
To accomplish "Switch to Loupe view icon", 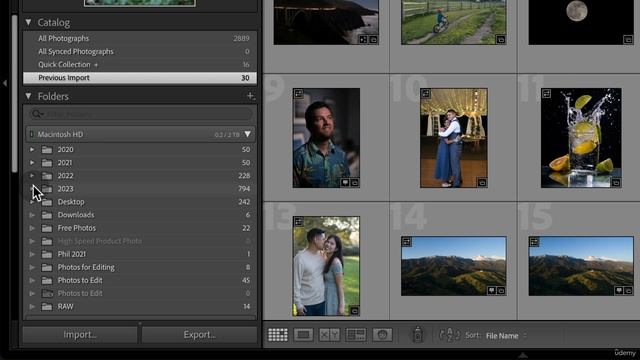I will tap(303, 335).
